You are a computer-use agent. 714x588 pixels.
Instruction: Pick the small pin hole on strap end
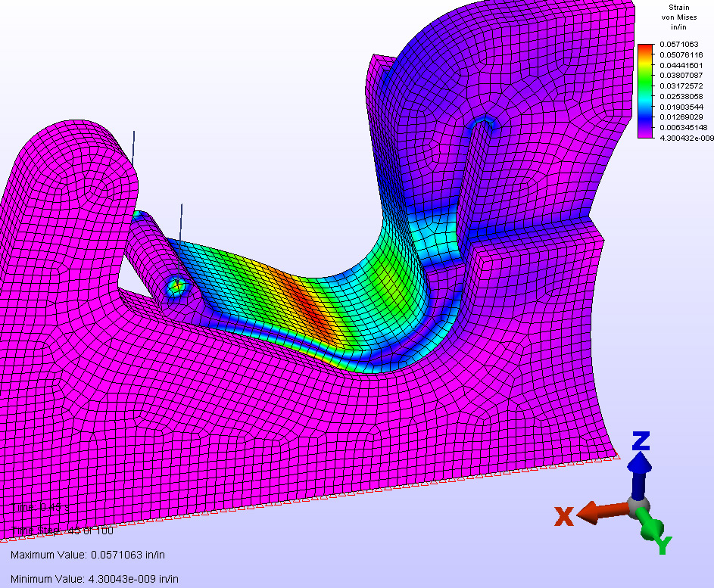(x=176, y=287)
